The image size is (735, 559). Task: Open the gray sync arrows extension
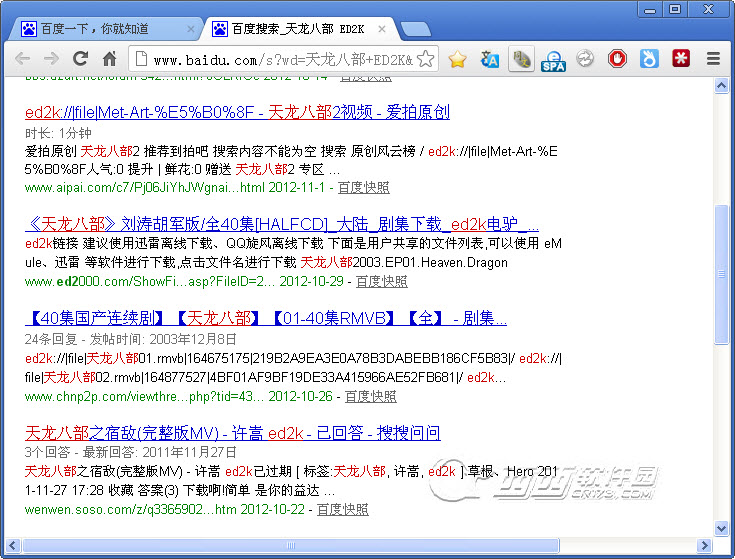(x=585, y=59)
